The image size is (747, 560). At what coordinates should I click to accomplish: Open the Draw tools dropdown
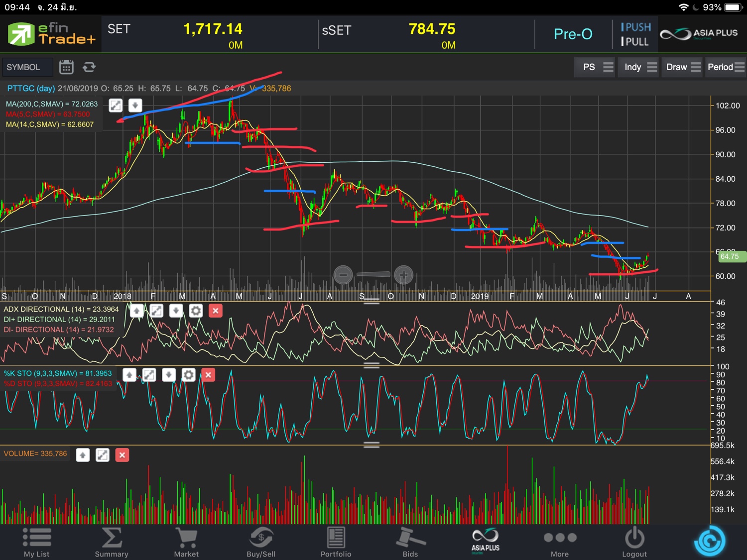[x=683, y=67]
